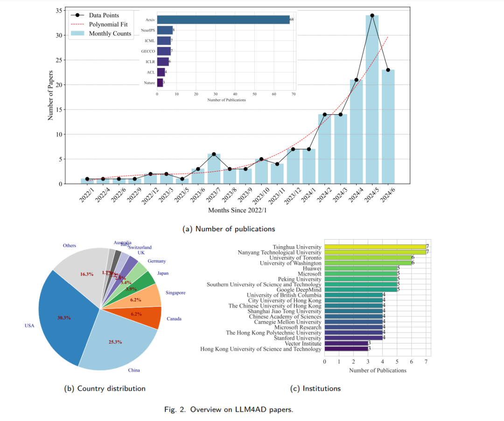The width and height of the screenshot is (504, 421).
Task: Click the Data Points legend marker
Action: [77, 15]
